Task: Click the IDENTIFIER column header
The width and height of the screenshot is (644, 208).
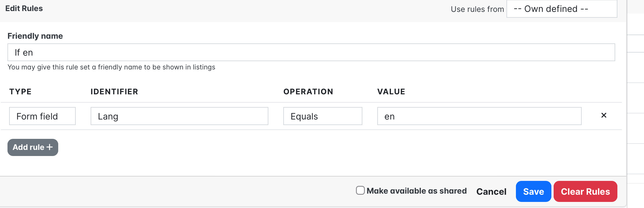Action: 114,92
